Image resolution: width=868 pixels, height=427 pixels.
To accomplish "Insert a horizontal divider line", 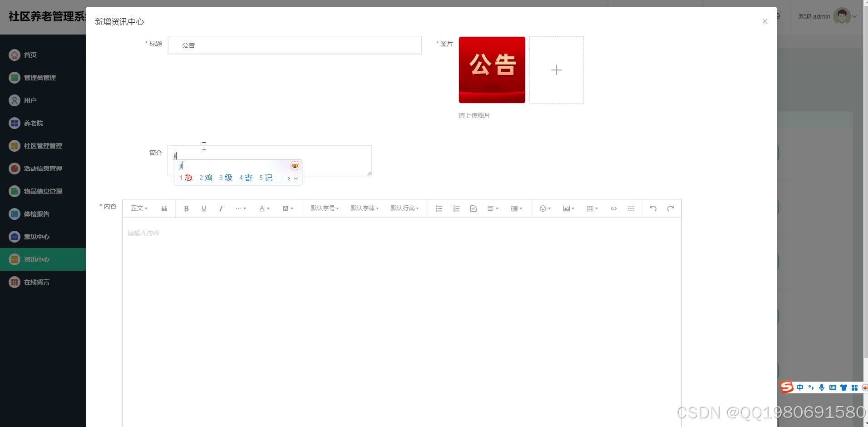I will click(631, 209).
